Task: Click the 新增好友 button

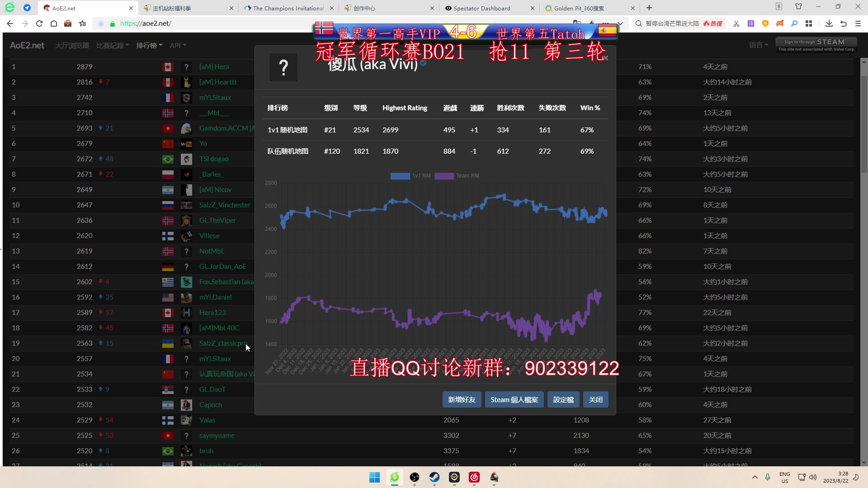Action: click(x=462, y=399)
